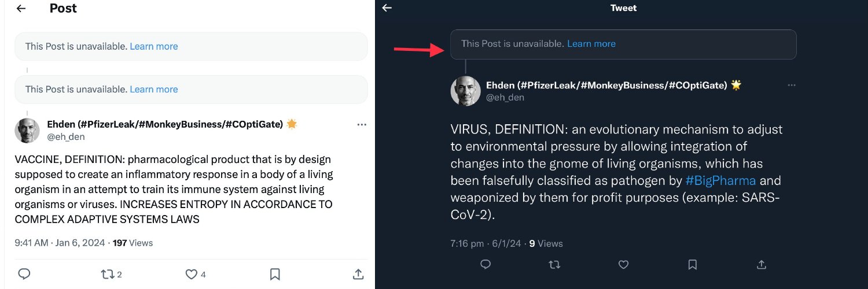Go back using the arrow beside the Post heading
The height and width of the screenshot is (289, 868).
[21, 9]
